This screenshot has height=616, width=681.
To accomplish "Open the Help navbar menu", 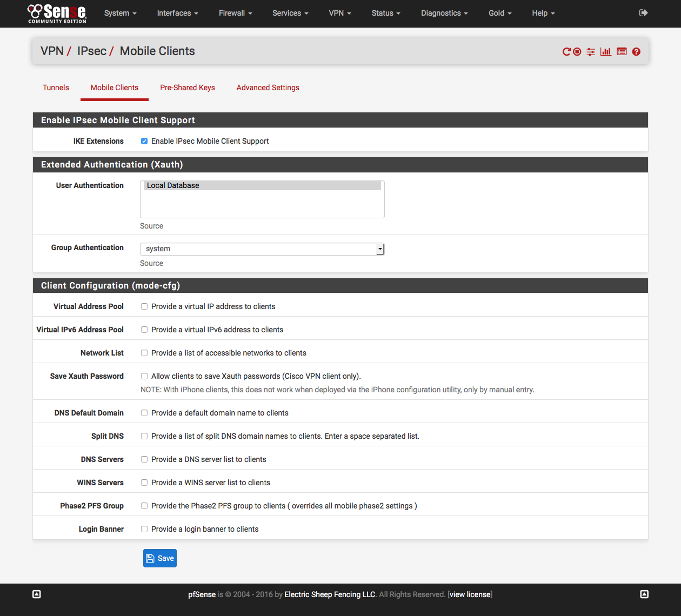I will (543, 13).
